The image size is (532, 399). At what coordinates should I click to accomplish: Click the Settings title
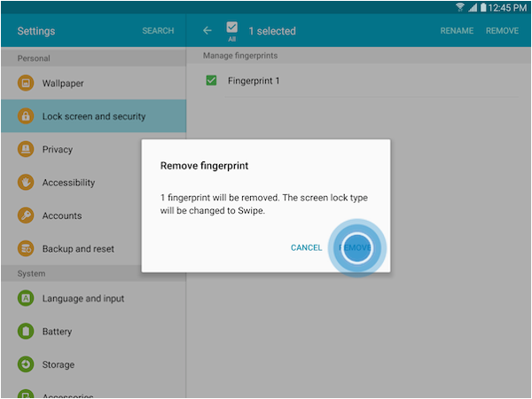tap(36, 31)
